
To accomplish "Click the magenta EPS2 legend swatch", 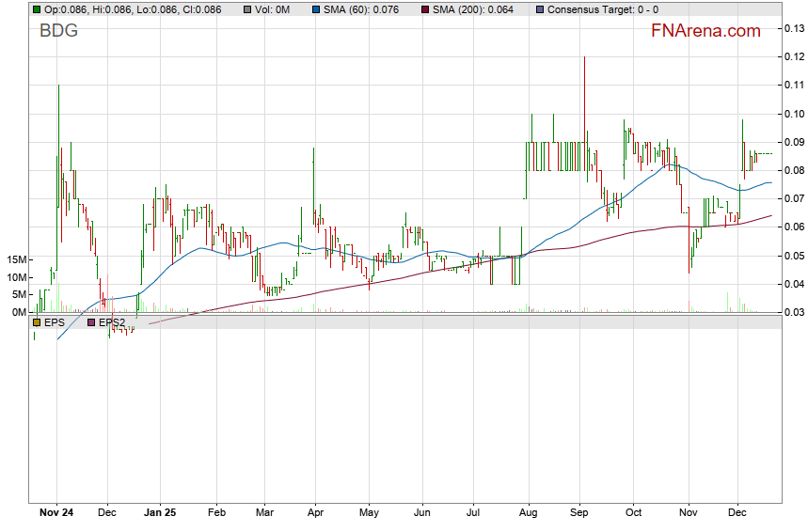I will tap(91, 322).
